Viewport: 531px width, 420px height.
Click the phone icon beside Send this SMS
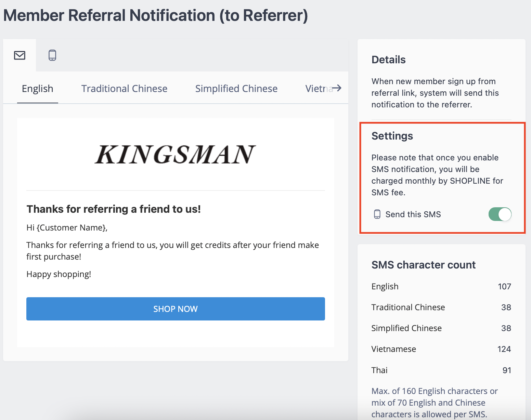377,214
